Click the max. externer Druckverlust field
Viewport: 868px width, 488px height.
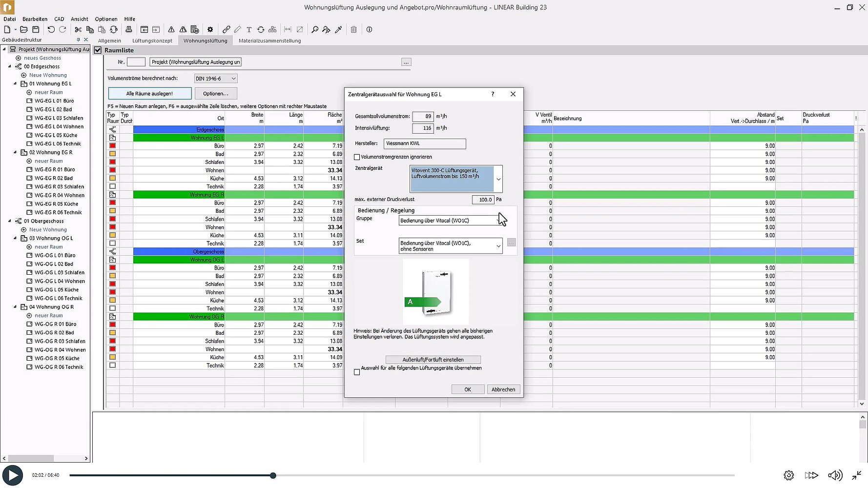[x=483, y=200]
